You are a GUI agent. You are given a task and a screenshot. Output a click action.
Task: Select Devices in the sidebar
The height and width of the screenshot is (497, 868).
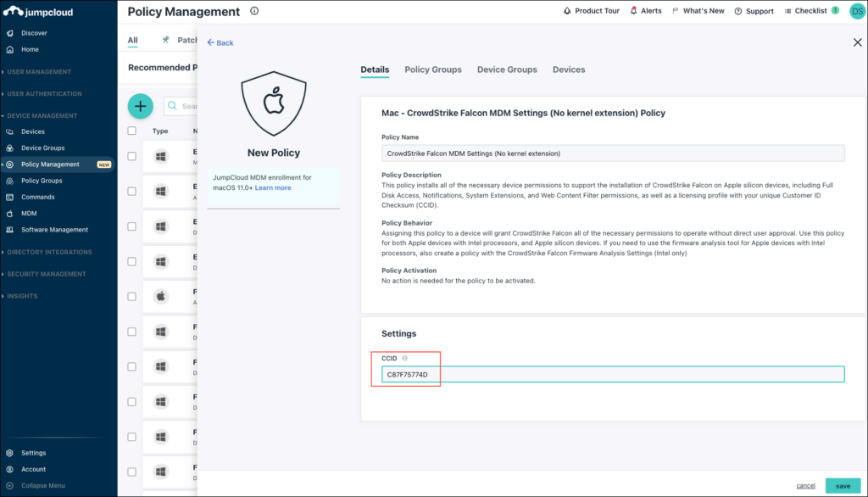35,131
